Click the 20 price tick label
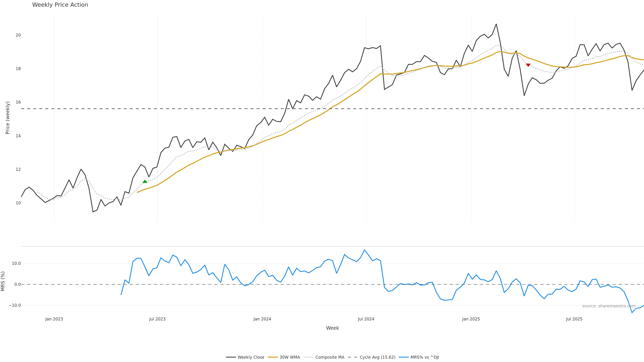The width and height of the screenshot is (644, 362). pos(18,35)
